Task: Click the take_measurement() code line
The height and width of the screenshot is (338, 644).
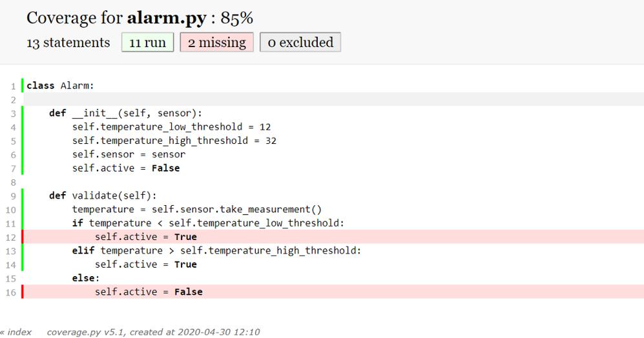Action: point(197,209)
